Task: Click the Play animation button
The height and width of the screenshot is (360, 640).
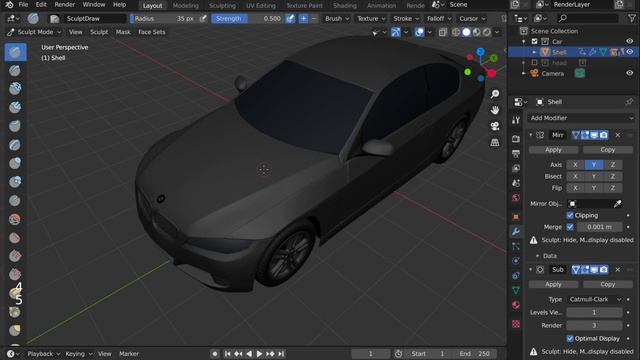Action: [259, 354]
